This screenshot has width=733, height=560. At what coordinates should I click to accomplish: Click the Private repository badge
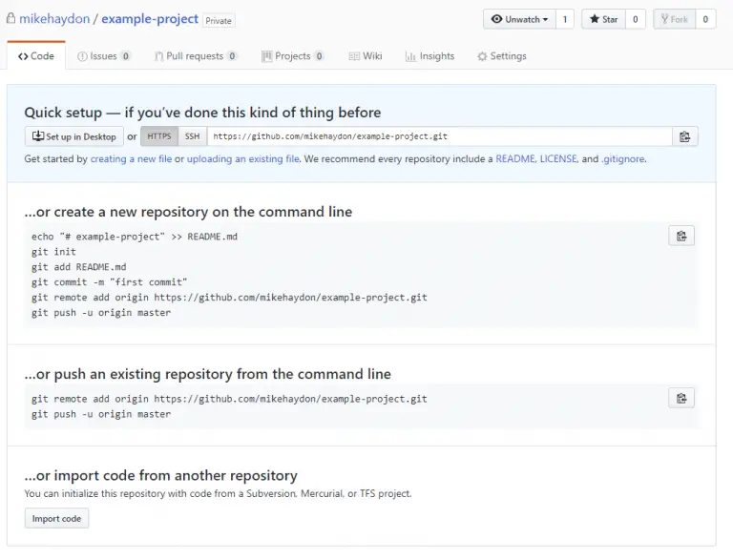[219, 21]
